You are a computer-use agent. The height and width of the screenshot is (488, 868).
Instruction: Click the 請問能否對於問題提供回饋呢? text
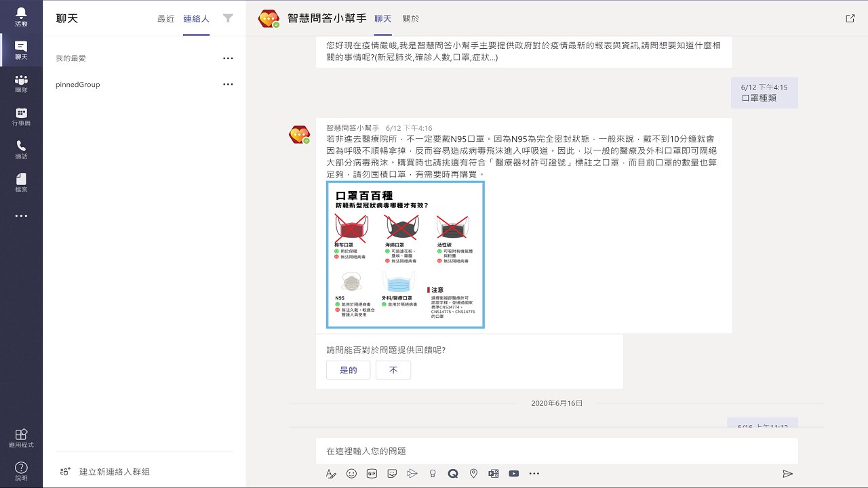[x=386, y=350]
